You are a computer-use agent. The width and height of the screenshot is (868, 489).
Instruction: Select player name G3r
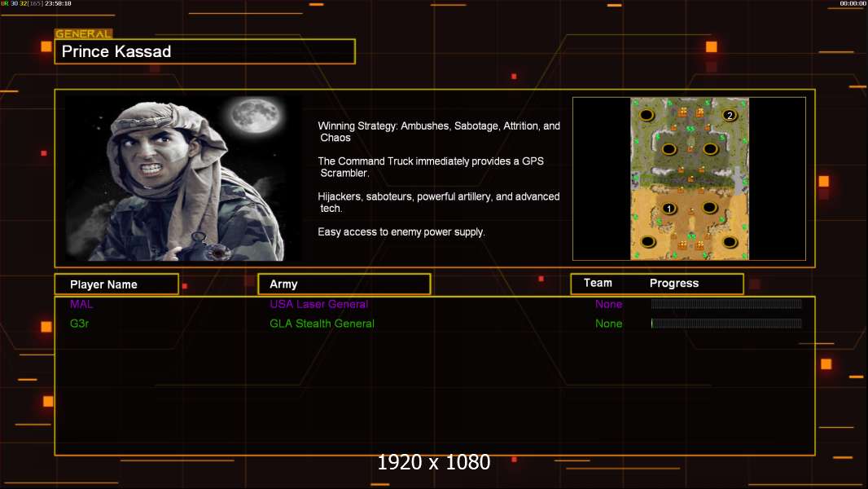[x=79, y=324]
